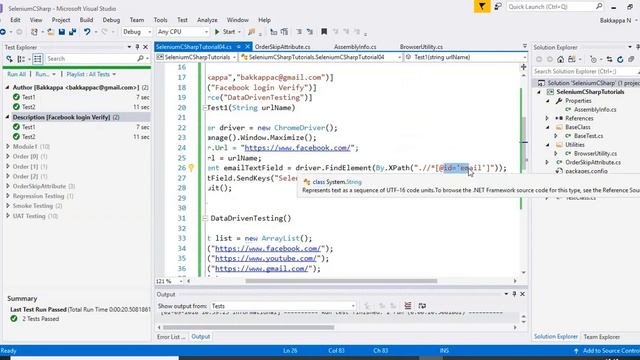The height and width of the screenshot is (360, 640).
Task: Click the Pending Changes Filter clock icon
Action: pyautogui.click(x=593, y=59)
